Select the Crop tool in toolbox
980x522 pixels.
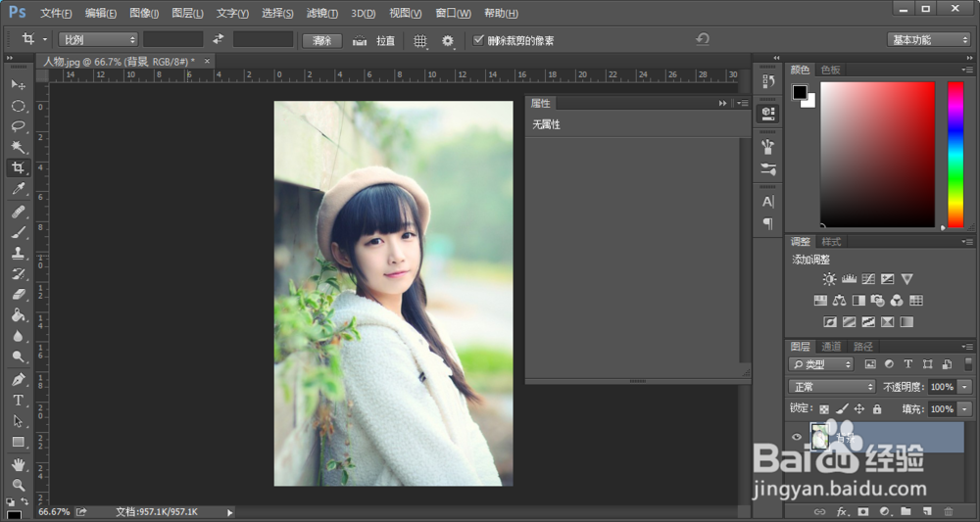click(18, 167)
